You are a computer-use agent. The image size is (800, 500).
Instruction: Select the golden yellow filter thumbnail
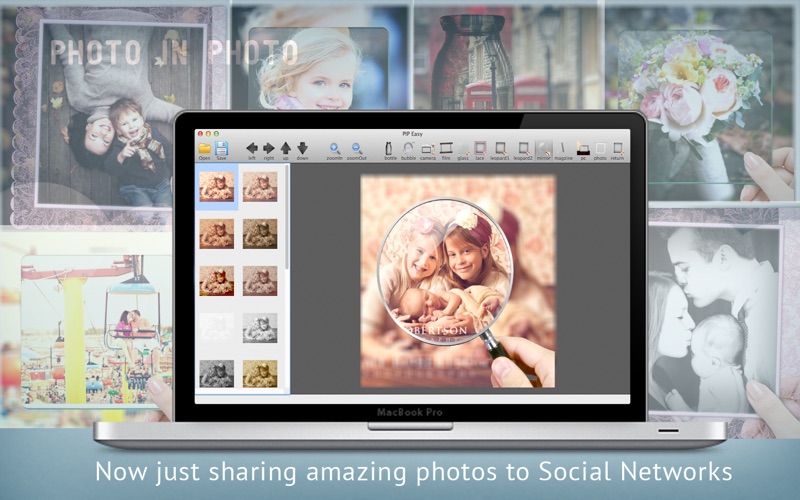coord(260,374)
